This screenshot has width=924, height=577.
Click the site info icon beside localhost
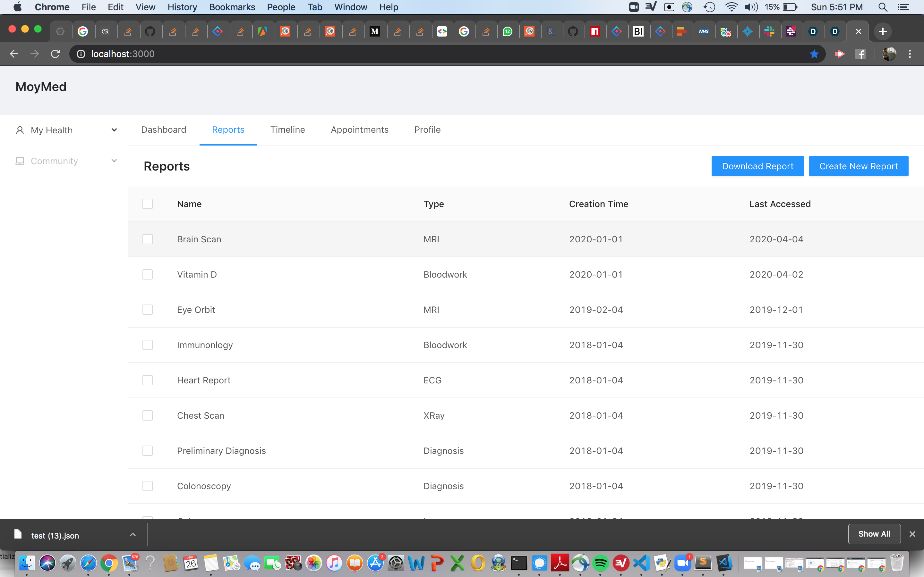click(x=81, y=54)
